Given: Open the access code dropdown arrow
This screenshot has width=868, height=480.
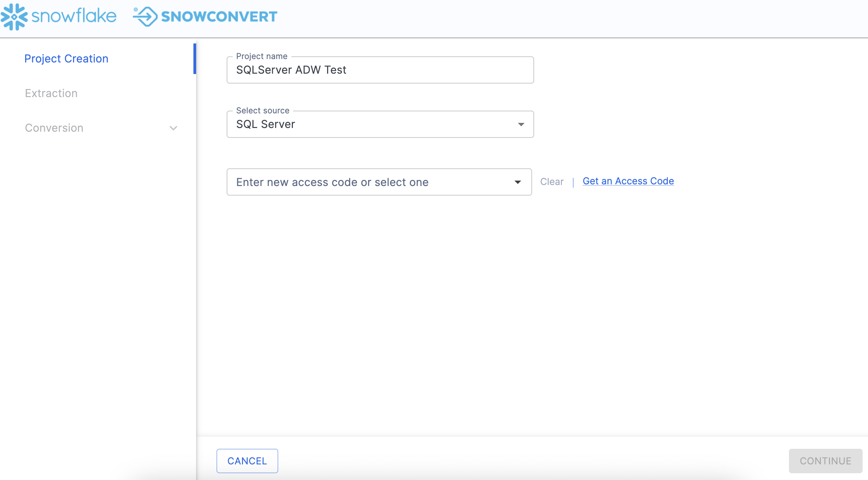Looking at the screenshot, I should [517, 182].
